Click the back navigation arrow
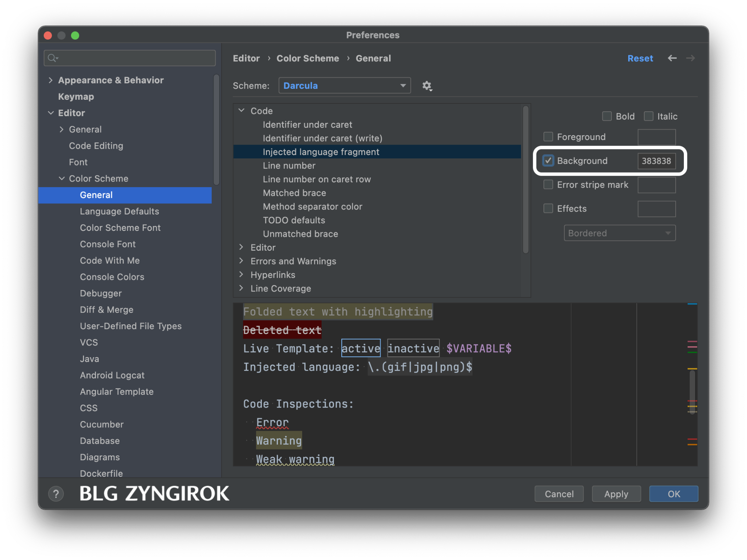Image resolution: width=747 pixels, height=560 pixels. 672,58
